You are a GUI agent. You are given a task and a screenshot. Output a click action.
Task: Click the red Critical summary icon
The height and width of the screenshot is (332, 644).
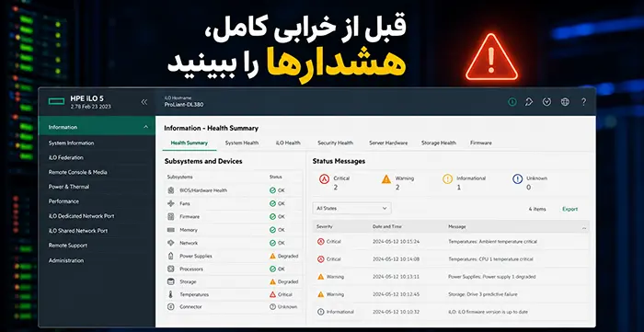[325, 179]
